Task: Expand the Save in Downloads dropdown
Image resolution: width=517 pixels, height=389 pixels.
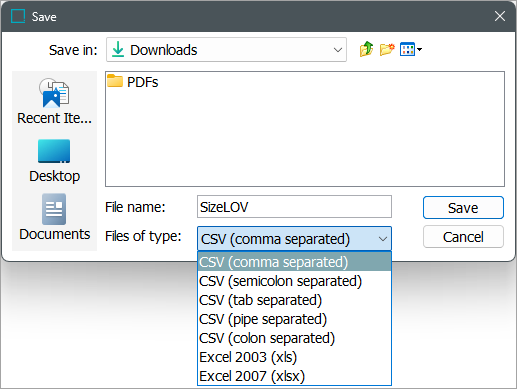Action: pyautogui.click(x=226, y=50)
